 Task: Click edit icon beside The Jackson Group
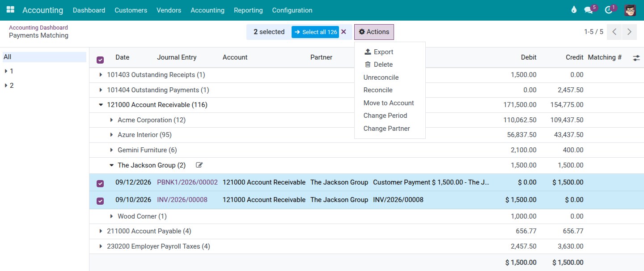tap(199, 165)
